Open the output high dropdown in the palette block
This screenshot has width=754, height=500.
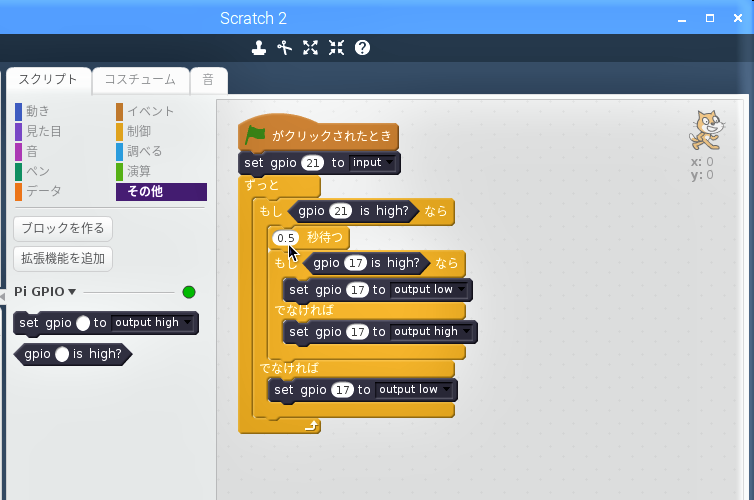click(153, 323)
